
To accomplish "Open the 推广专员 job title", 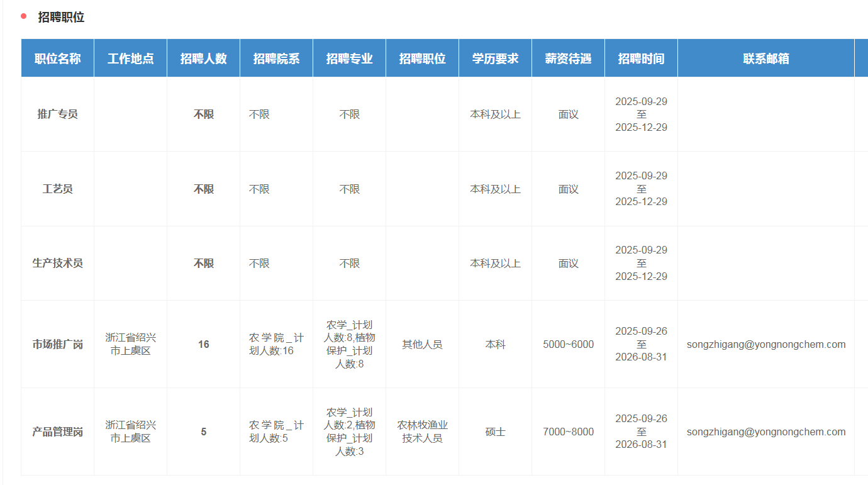I will click(x=57, y=114).
